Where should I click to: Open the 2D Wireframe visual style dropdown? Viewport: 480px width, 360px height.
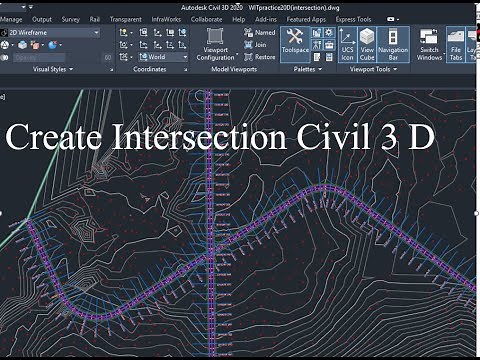click(96, 33)
